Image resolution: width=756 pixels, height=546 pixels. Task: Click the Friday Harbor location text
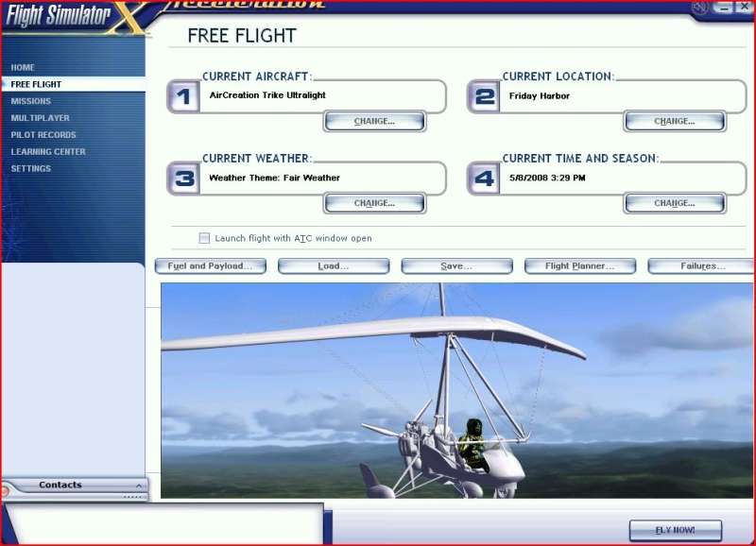coord(540,96)
